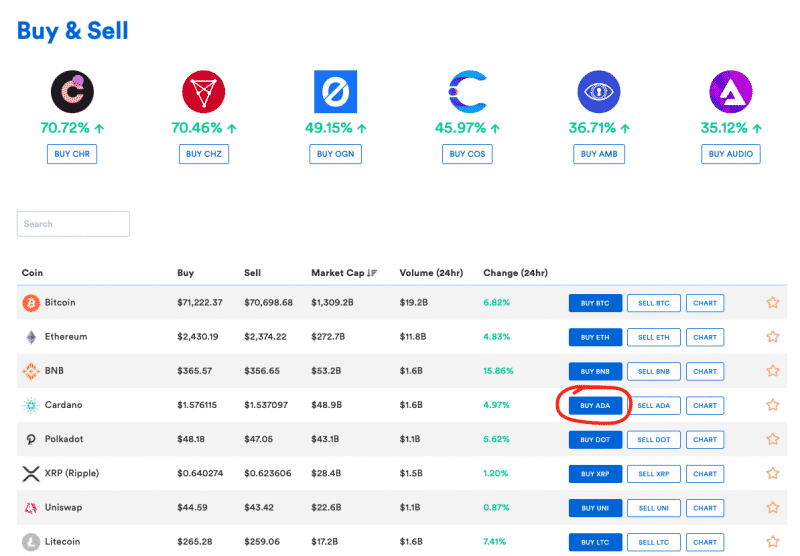Click the Buy column header
The width and height of the screenshot is (800, 556).
186,273
